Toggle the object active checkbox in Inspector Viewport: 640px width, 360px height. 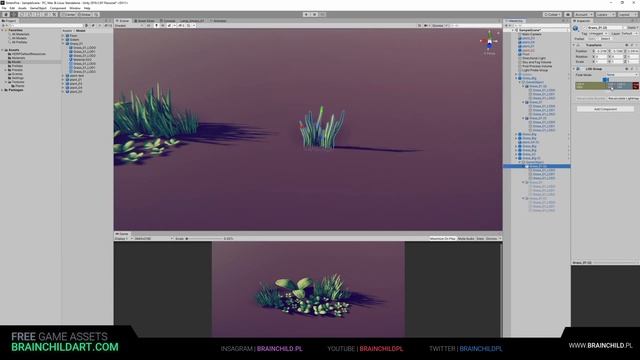pyautogui.click(x=584, y=28)
